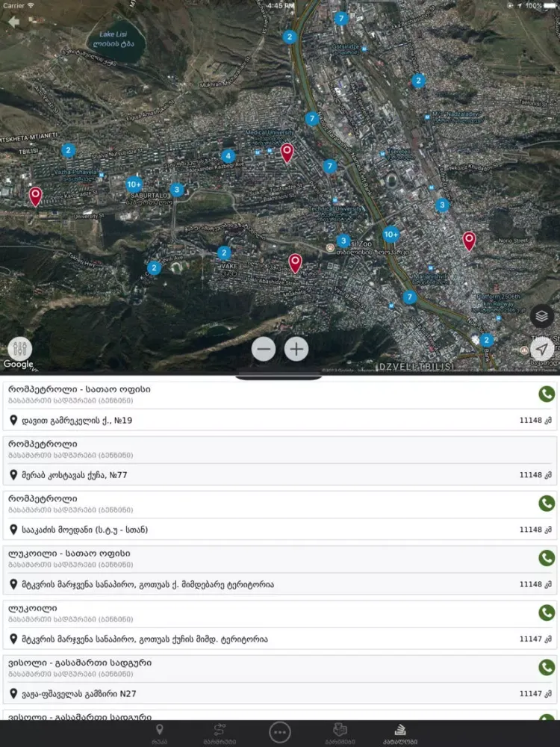Open რომპეტროლი - სათაო ოფისი entry title

pyautogui.click(x=79, y=389)
